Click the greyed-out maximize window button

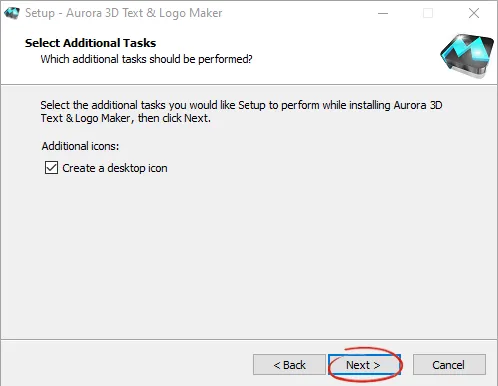[428, 13]
